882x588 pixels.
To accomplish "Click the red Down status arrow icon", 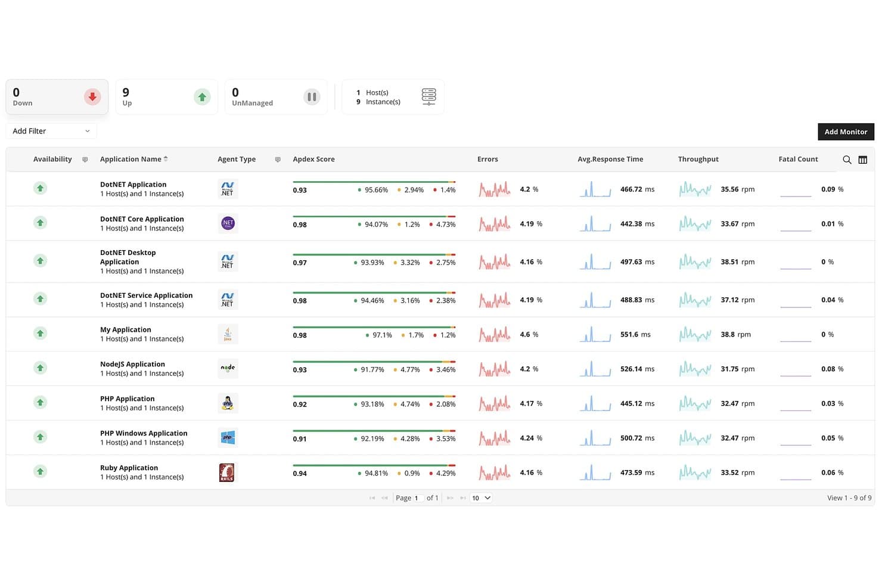I will tap(92, 97).
